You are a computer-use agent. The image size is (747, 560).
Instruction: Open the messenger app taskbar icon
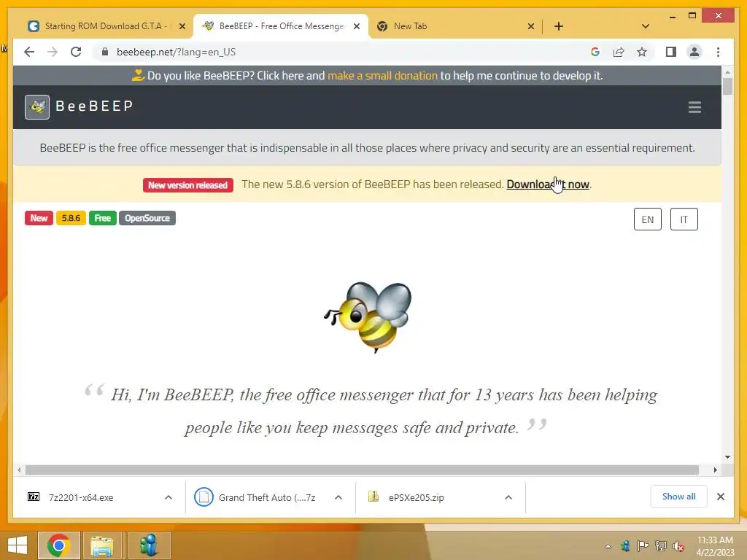coord(149,545)
